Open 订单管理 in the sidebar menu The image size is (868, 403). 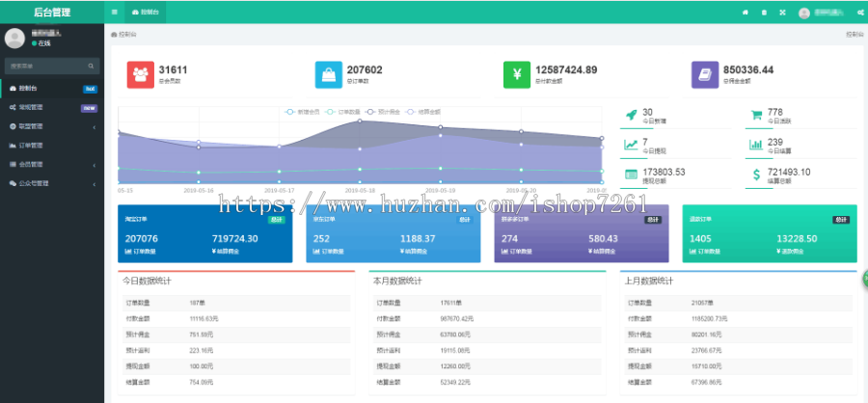tap(52, 146)
